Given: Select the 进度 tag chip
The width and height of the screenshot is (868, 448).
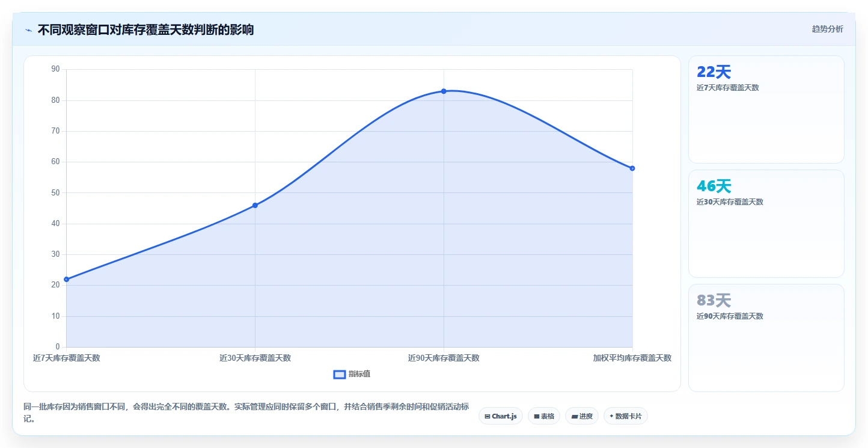Looking at the screenshot, I should pyautogui.click(x=582, y=416).
